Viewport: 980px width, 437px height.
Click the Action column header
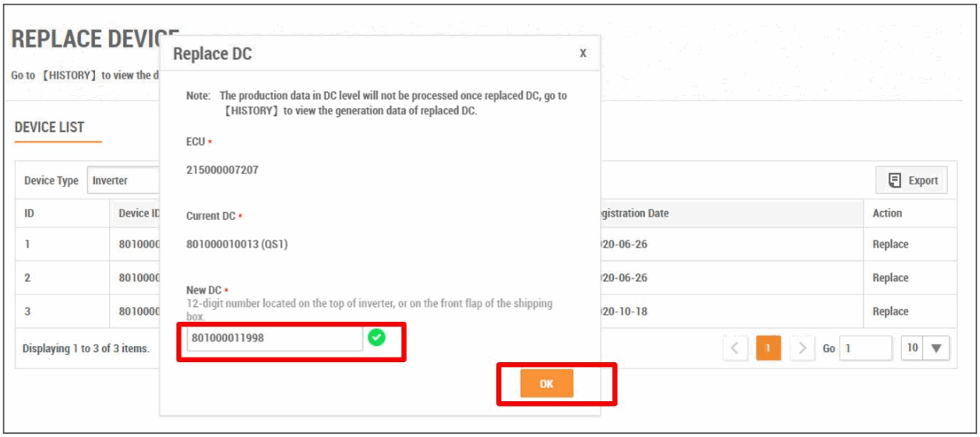(x=887, y=213)
